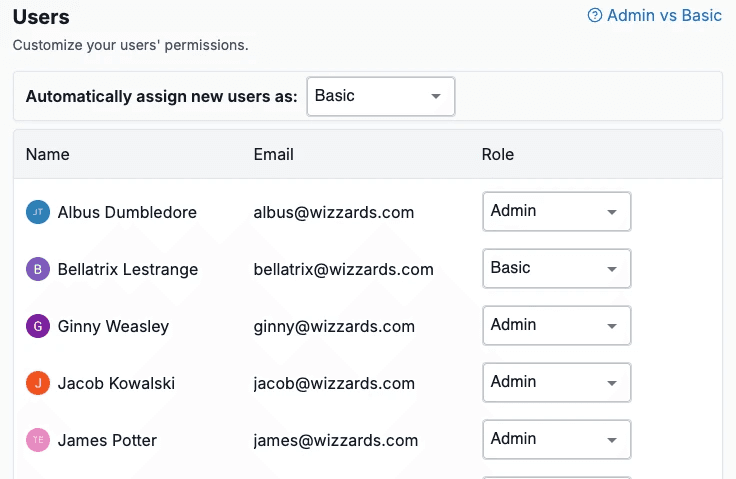Viewport: 736px width, 479px height.
Task: Click Jacob Kowalski's orange avatar icon
Action: pos(37,383)
